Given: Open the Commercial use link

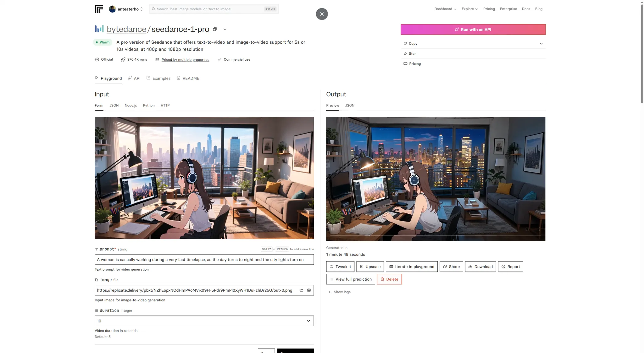Looking at the screenshot, I should pyautogui.click(x=237, y=59).
